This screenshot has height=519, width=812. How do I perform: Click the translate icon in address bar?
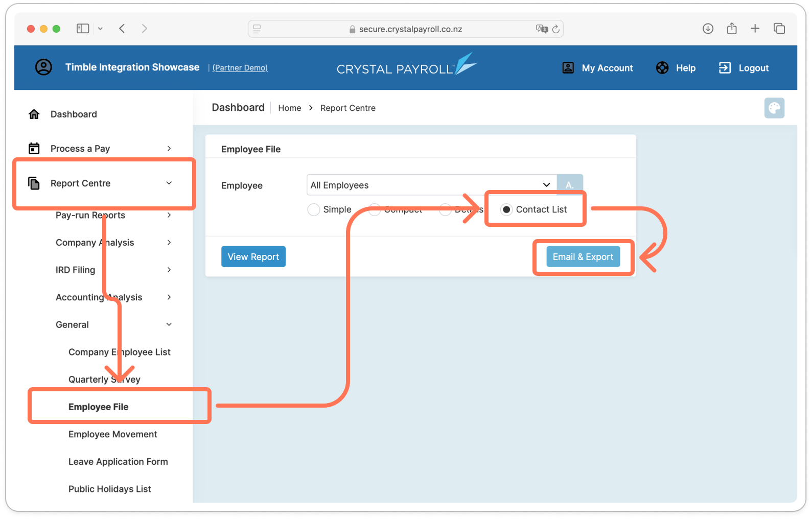[542, 29]
